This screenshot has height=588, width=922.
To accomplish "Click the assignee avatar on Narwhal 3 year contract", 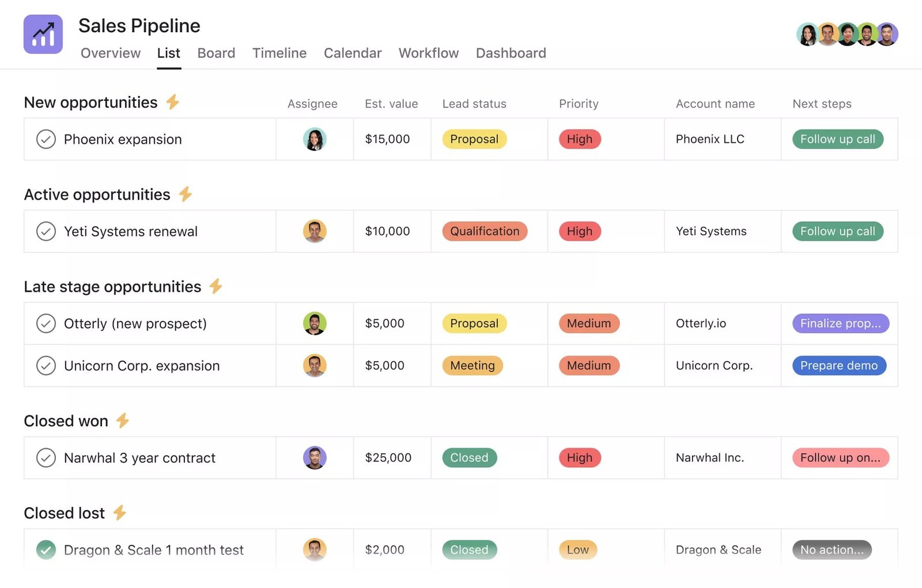I will coord(314,457).
